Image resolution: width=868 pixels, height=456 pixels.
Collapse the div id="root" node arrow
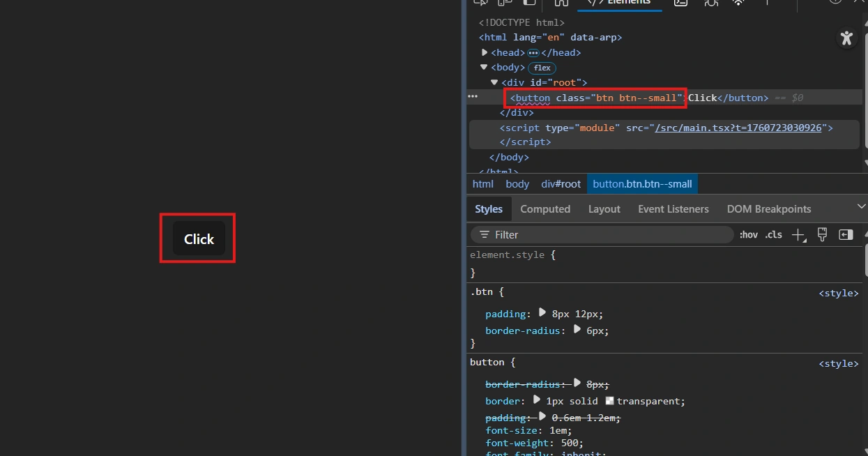[494, 82]
